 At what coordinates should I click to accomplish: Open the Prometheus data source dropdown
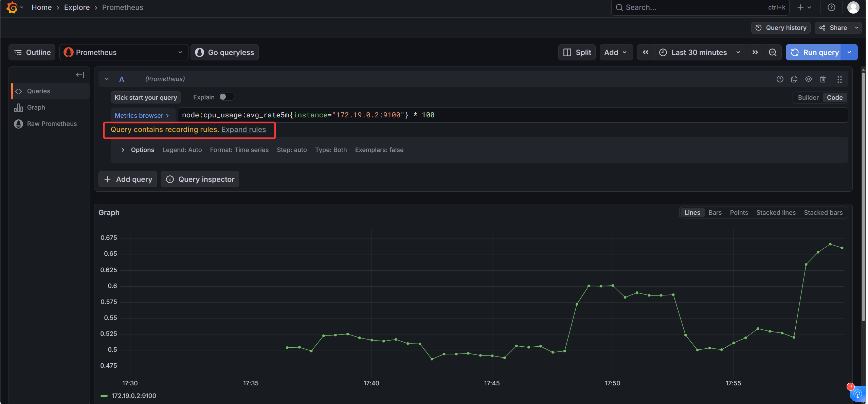[x=124, y=52]
